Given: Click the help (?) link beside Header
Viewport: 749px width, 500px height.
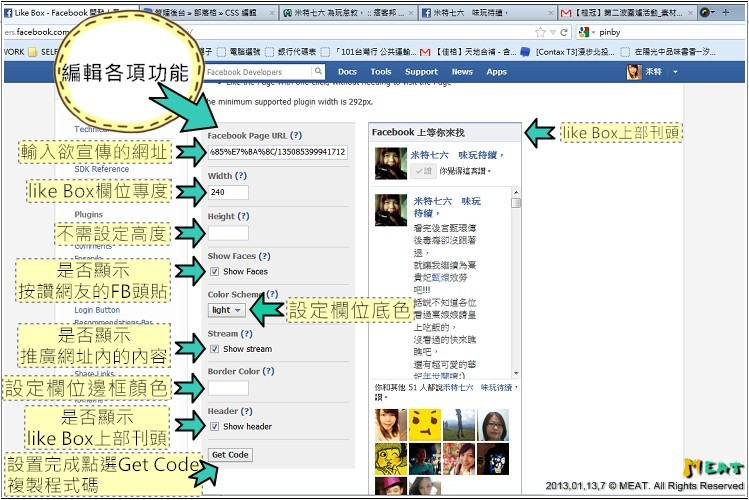Looking at the screenshot, I should coord(246,411).
